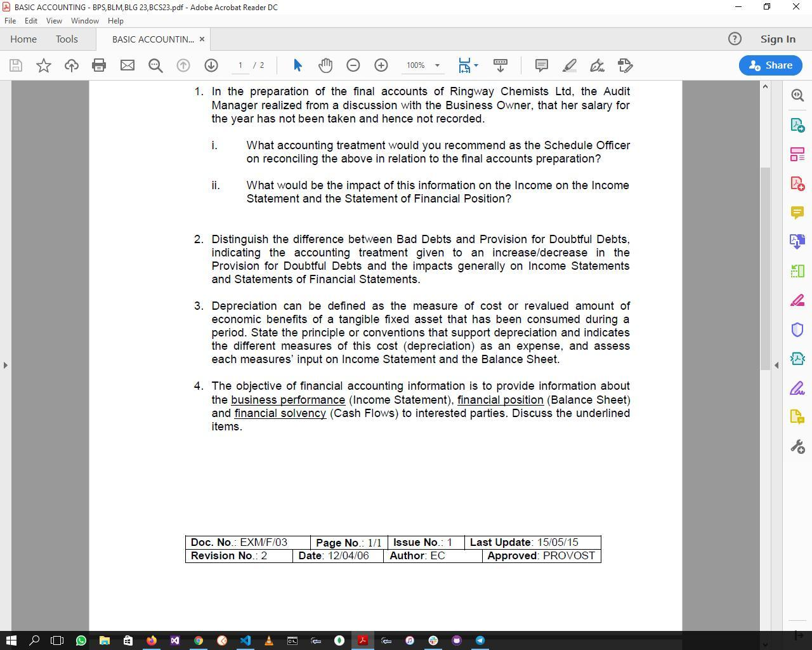The height and width of the screenshot is (650, 812).
Task: Open the Protect shield sidebar tool
Action: click(797, 329)
